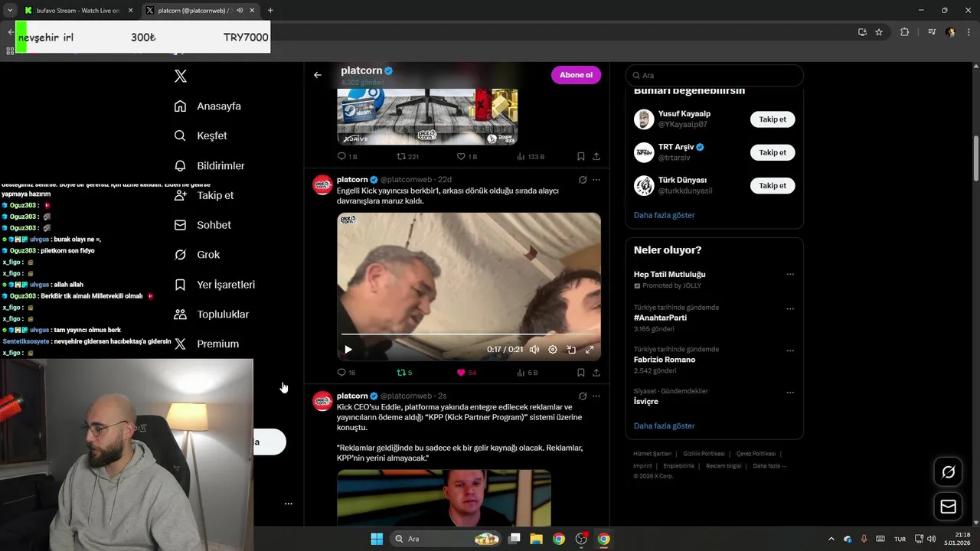
Task: Open Yer İşaretleri in the sidebar
Action: click(214, 285)
